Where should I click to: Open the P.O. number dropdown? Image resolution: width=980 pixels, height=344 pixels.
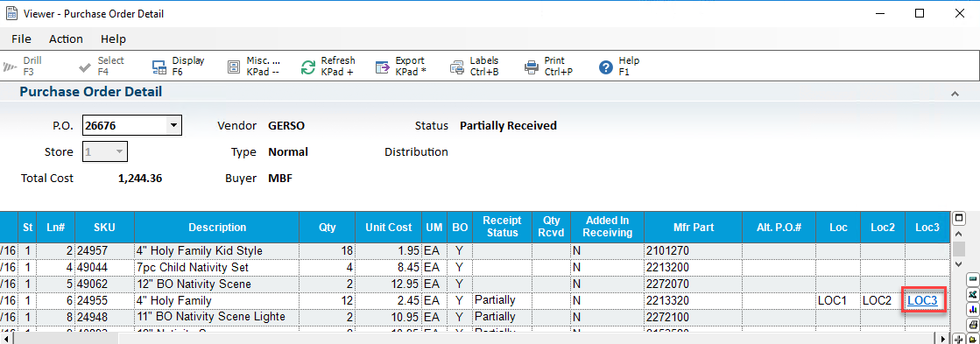[x=173, y=125]
